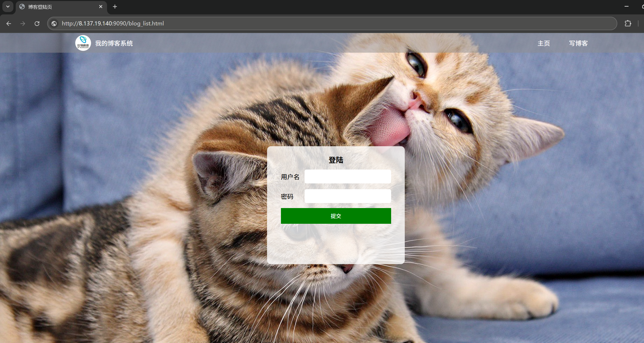Screen dimensions: 644x343
Task: Minimize the browser window
Action: coord(627,7)
